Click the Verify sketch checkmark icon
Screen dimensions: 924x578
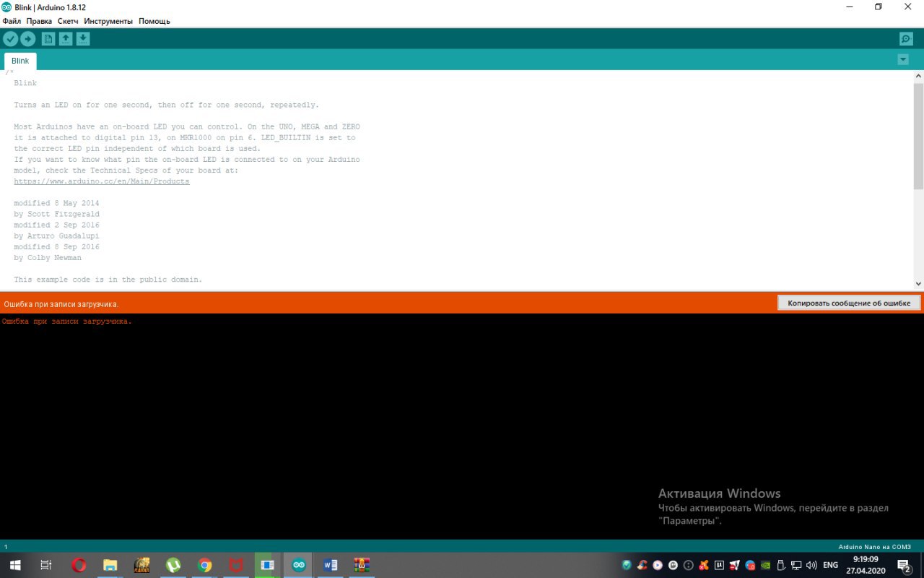coord(11,39)
